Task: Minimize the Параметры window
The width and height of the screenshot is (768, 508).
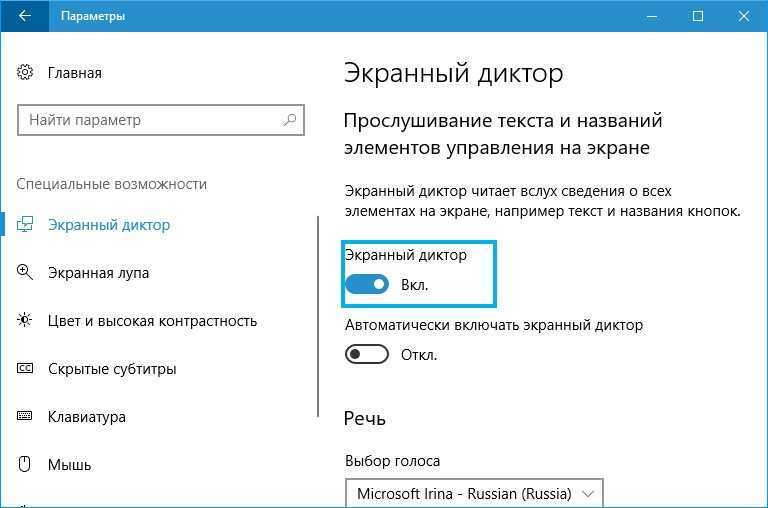Action: (x=652, y=16)
